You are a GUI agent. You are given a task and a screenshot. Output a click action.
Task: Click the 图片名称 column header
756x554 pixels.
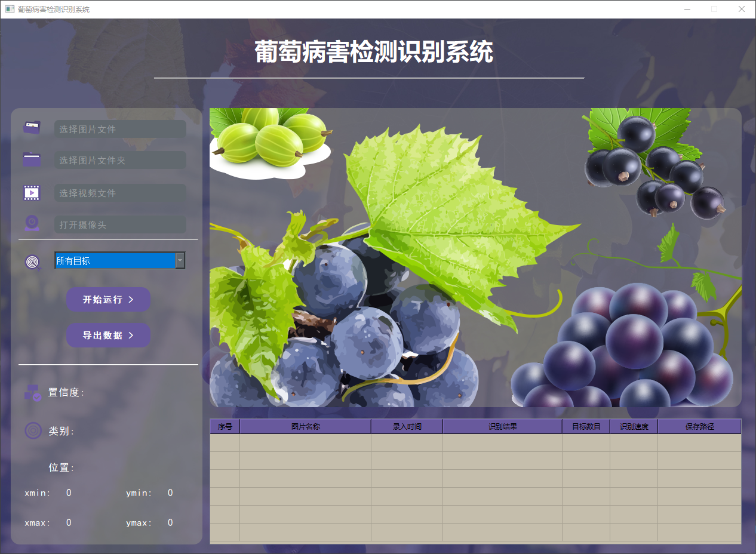306,426
